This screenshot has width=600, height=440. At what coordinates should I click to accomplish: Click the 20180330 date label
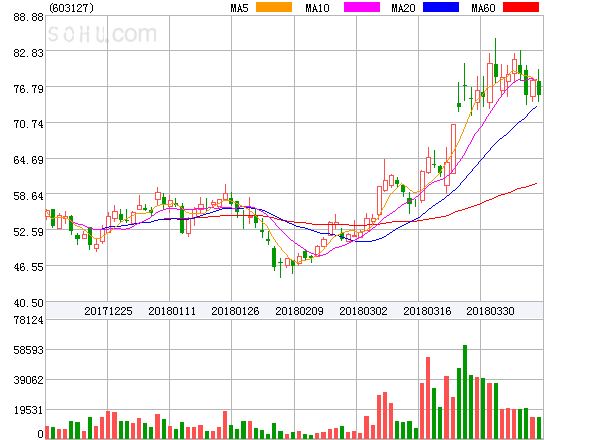(490, 311)
